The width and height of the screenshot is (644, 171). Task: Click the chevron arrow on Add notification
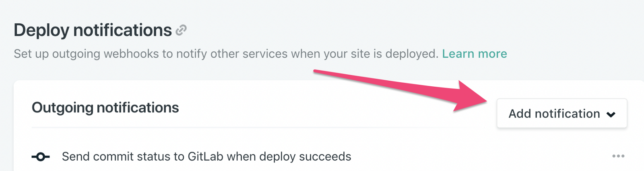(611, 114)
